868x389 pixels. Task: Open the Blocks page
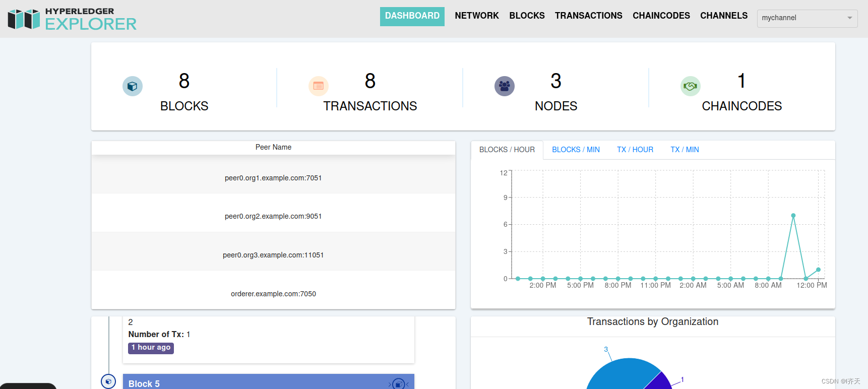tap(527, 16)
